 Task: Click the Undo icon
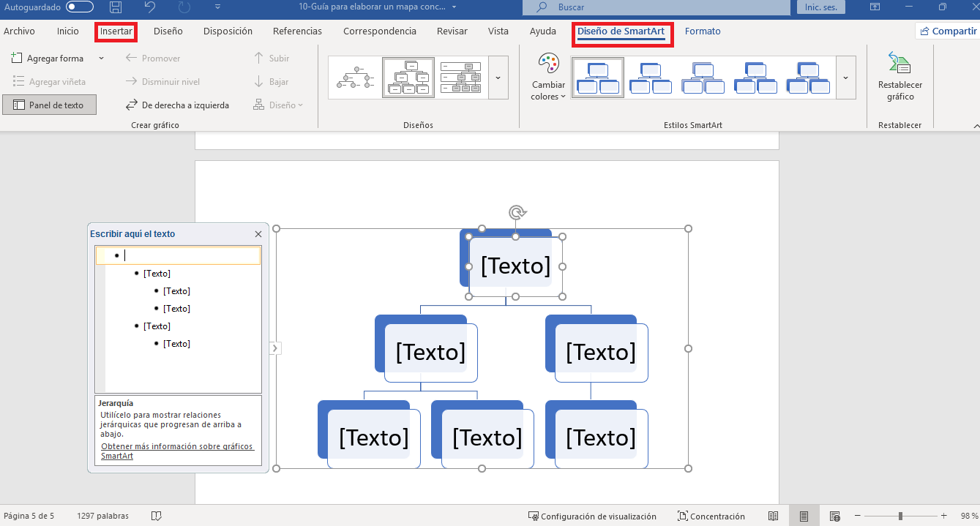[x=152, y=8]
